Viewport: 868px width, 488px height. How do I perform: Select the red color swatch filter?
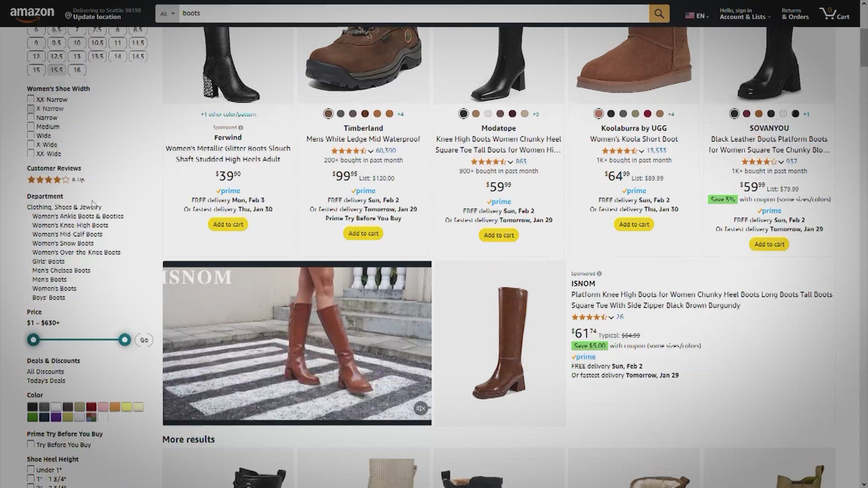tap(91, 407)
